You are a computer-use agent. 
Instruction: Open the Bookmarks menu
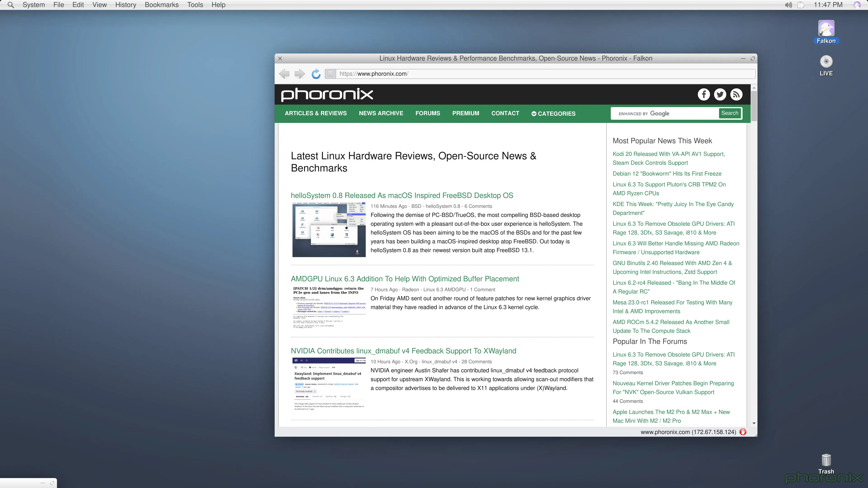161,5
